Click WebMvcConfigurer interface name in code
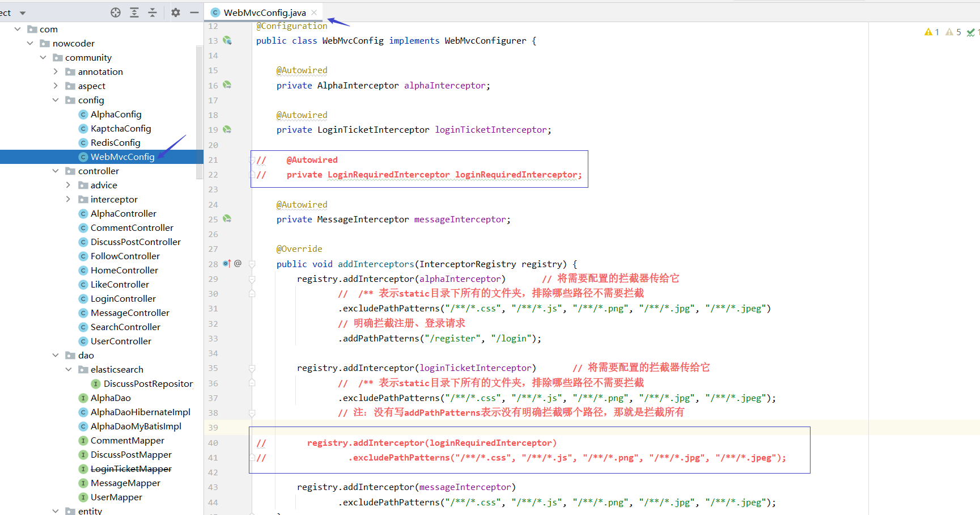980x515 pixels. 486,40
